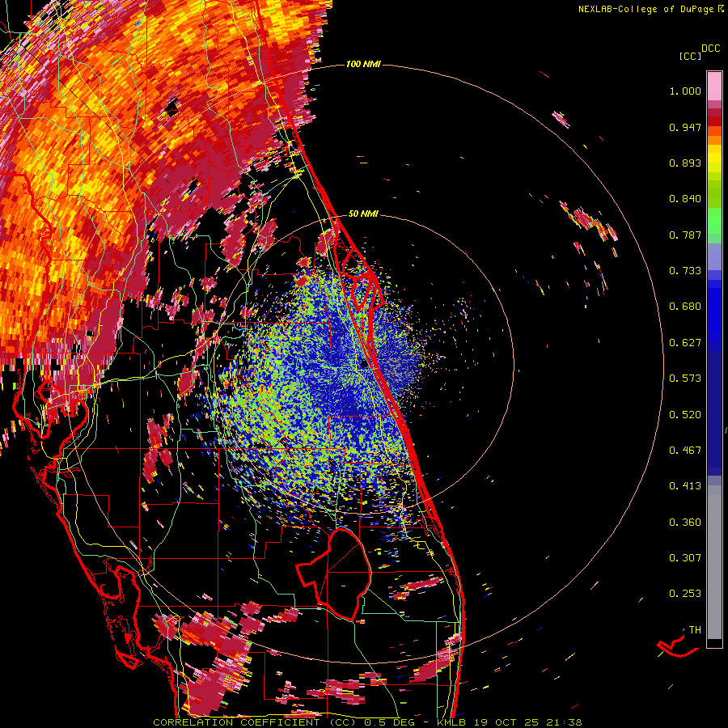Image resolution: width=728 pixels, height=728 pixels.
Task: Click the NEXLAB-College of DuPage title text
Action: click(x=645, y=9)
